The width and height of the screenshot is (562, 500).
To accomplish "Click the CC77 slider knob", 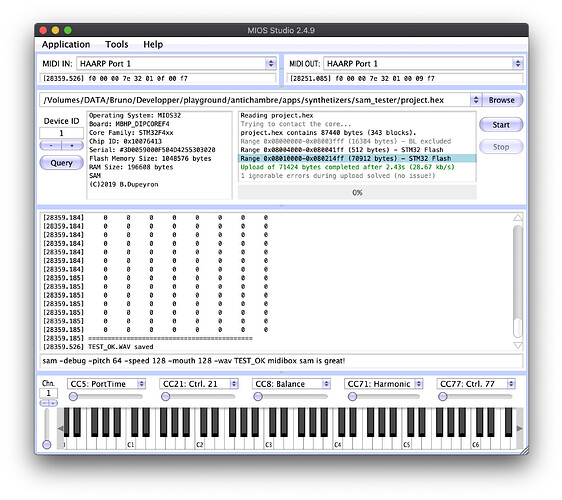I will [x=443, y=397].
